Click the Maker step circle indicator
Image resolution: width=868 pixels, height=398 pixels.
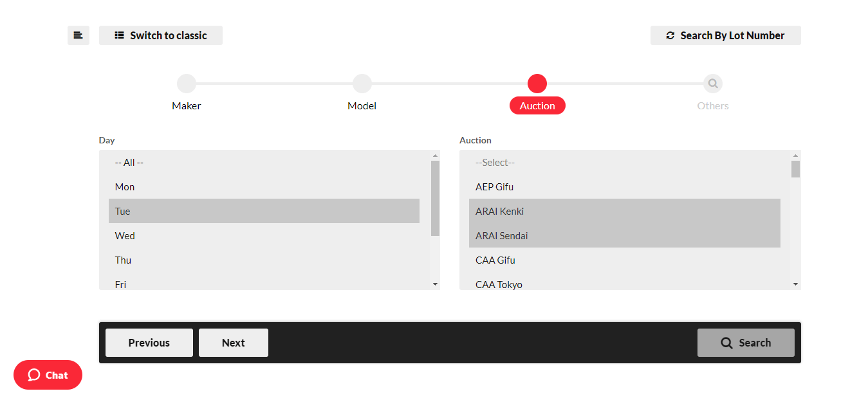point(186,83)
